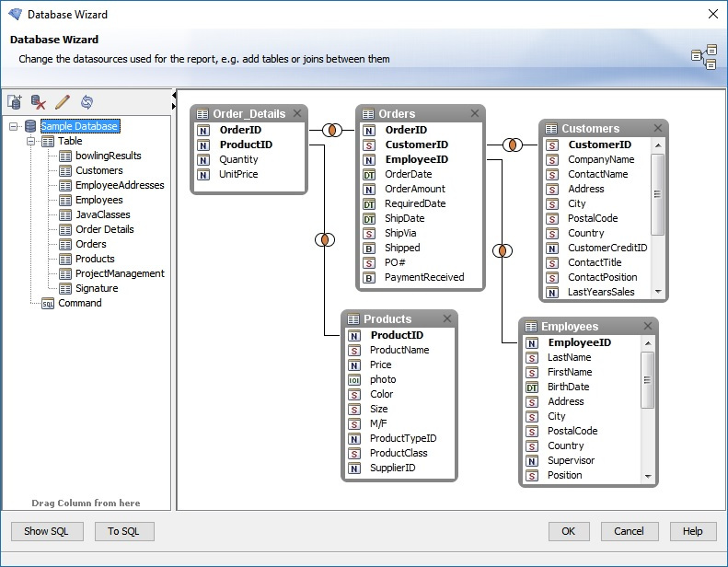728x567 pixels.
Task: Select the OrderDate field in the Orders table
Action: point(408,174)
